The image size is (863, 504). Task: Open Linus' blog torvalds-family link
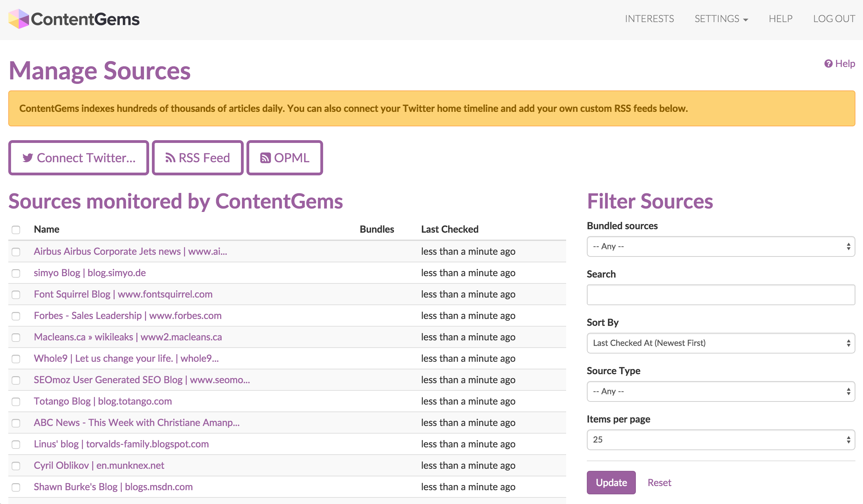pyautogui.click(x=121, y=444)
